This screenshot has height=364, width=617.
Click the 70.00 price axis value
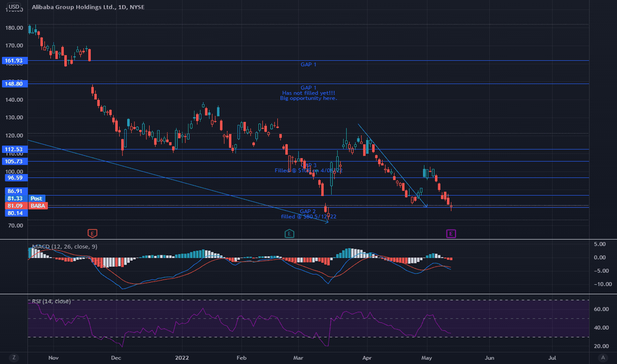[x=16, y=226]
